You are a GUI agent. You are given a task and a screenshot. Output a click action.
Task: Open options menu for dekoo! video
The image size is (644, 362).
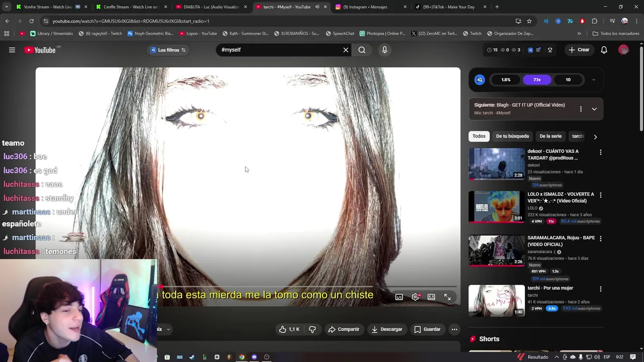[x=600, y=152]
